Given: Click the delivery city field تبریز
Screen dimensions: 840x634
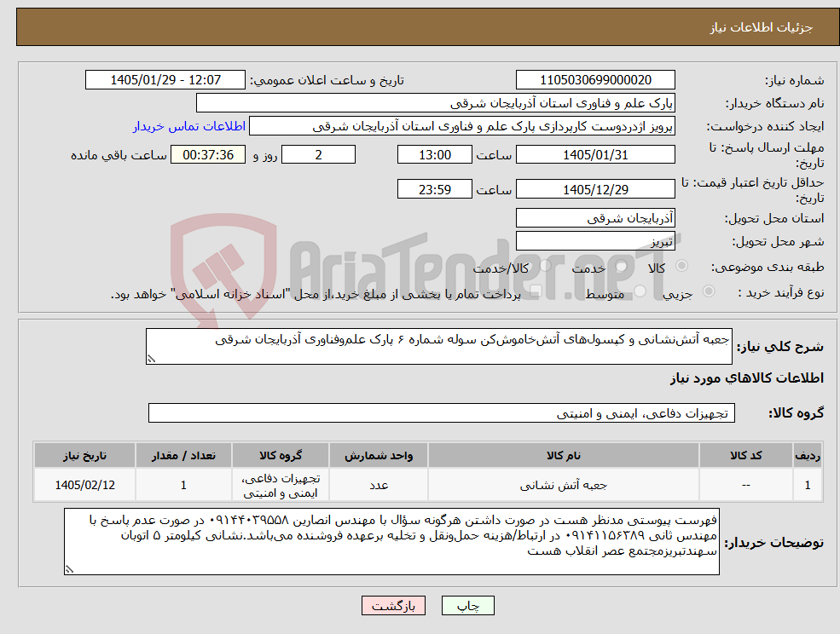Looking at the screenshot, I should point(595,241).
